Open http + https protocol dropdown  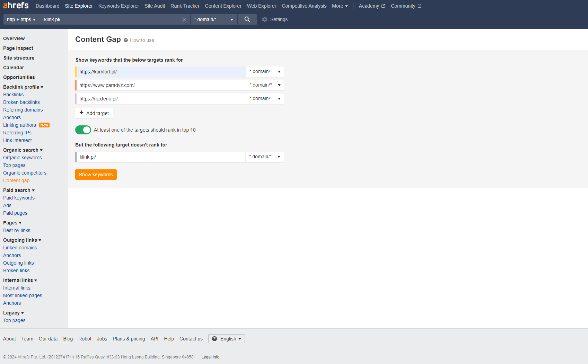(21, 19)
